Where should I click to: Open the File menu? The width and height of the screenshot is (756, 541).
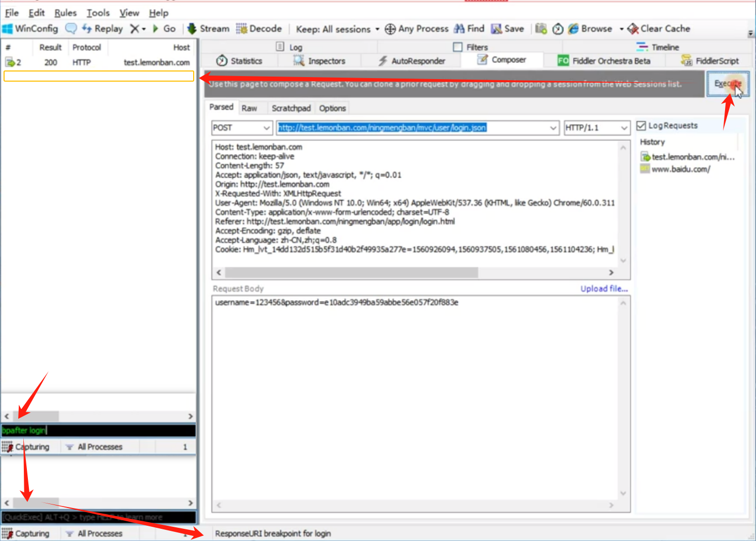point(12,13)
